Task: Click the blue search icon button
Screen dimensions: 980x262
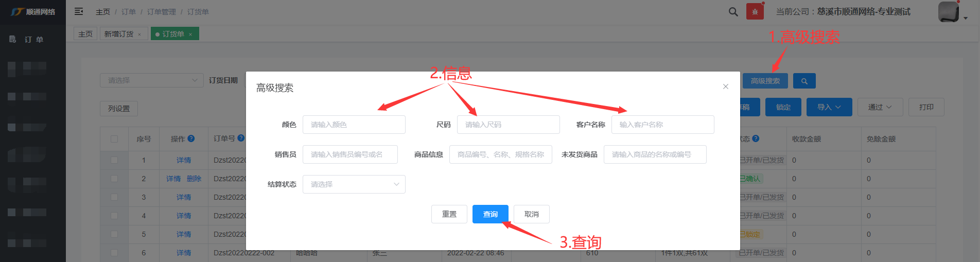Action: click(x=804, y=81)
